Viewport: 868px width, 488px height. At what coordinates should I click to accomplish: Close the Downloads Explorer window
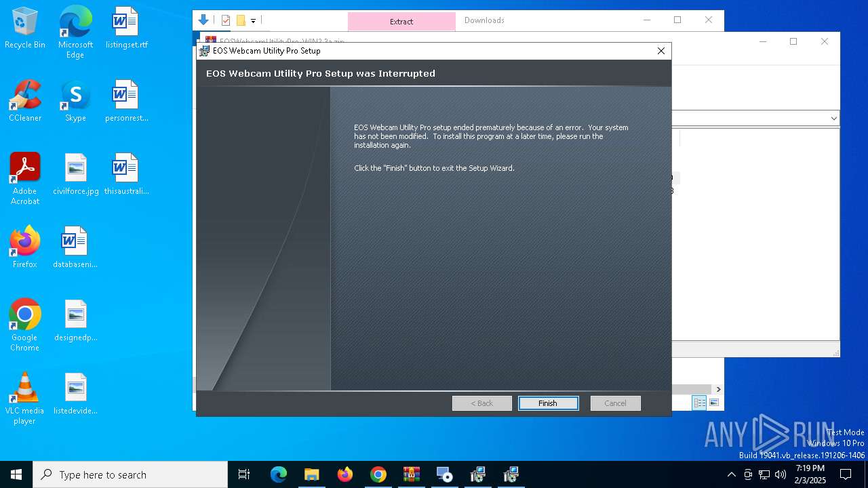point(709,20)
